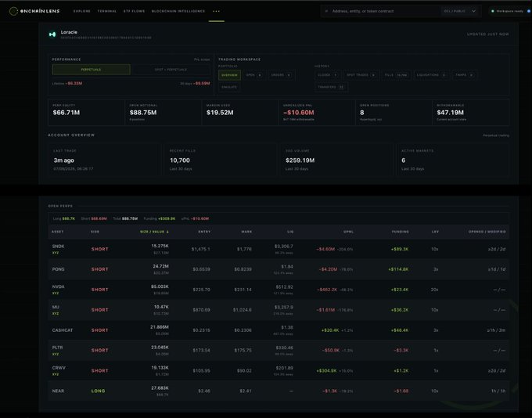
Task: Click the Simulate button
Action: 229,87
